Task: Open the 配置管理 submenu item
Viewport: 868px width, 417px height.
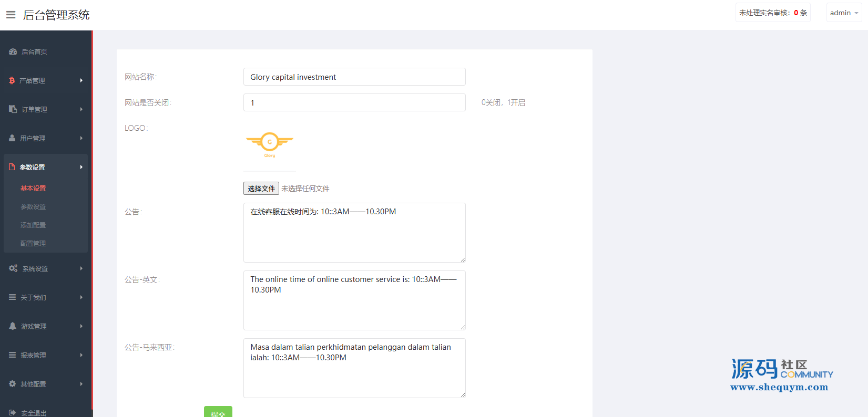Action: (x=33, y=243)
